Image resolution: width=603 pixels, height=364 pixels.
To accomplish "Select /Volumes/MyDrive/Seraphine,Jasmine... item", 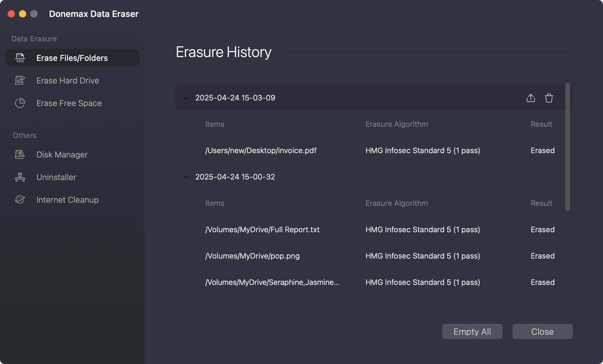I will pos(272,282).
